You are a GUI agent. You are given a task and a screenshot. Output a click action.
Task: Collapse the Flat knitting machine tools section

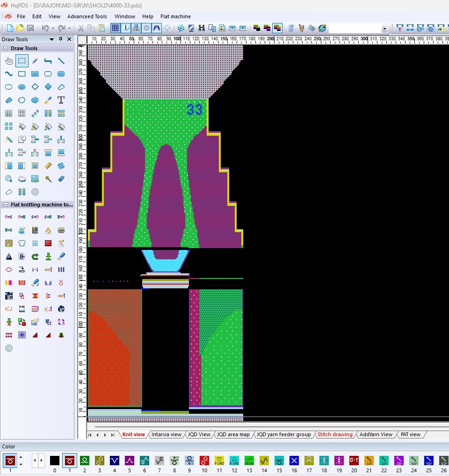point(6,205)
